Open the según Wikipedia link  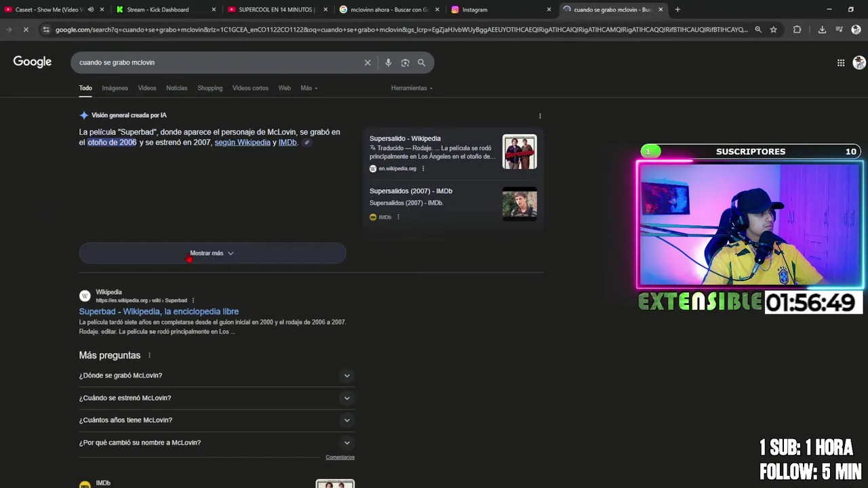click(x=242, y=142)
